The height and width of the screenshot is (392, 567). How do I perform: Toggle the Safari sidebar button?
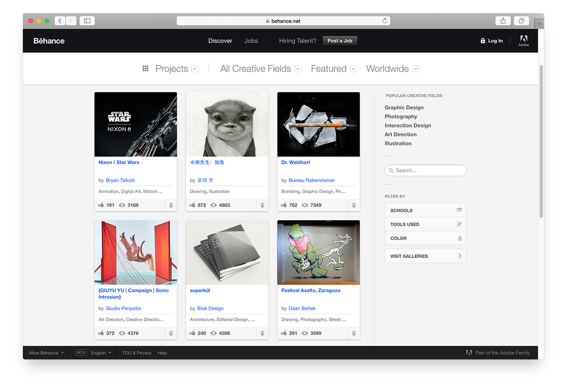coord(87,21)
